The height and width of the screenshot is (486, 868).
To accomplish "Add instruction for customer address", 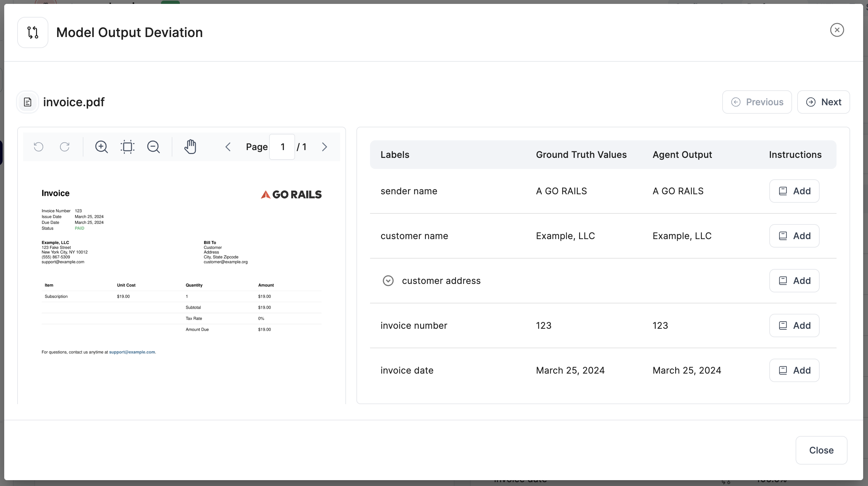I will [794, 281].
